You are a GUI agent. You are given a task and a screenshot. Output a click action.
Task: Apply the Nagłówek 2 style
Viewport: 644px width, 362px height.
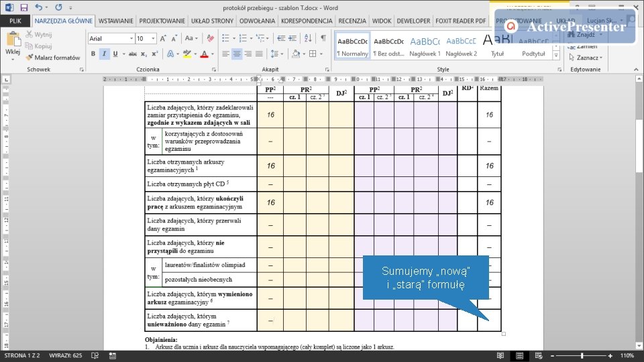pos(462,46)
